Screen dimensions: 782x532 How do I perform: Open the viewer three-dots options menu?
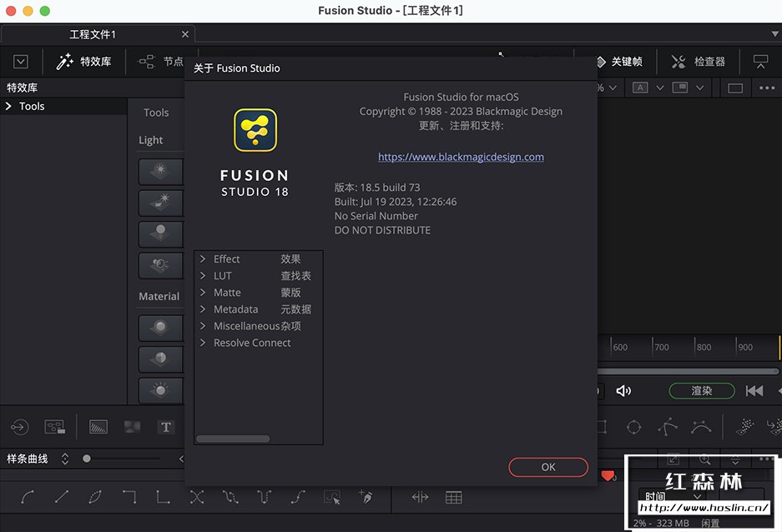point(766,88)
